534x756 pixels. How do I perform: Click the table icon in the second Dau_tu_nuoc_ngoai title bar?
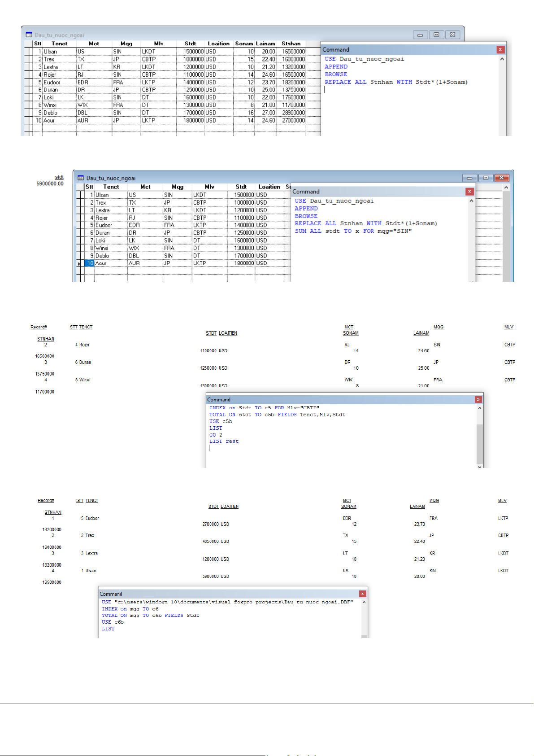[81, 178]
